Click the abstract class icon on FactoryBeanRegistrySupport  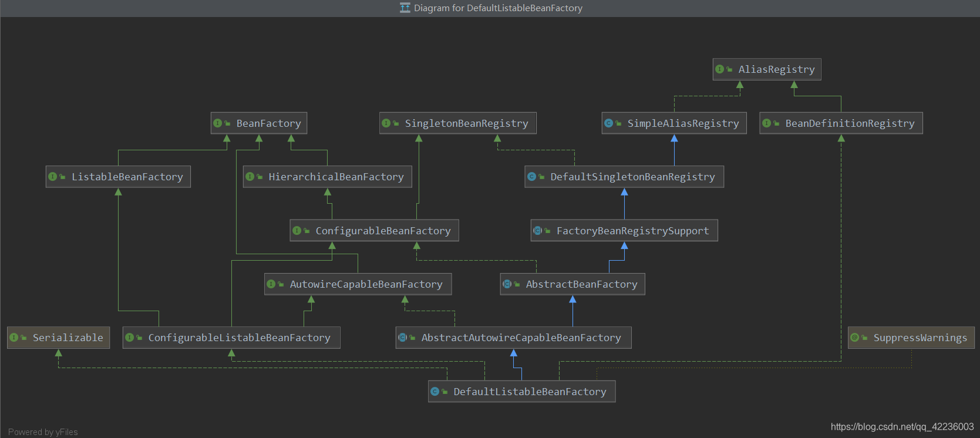pos(537,231)
